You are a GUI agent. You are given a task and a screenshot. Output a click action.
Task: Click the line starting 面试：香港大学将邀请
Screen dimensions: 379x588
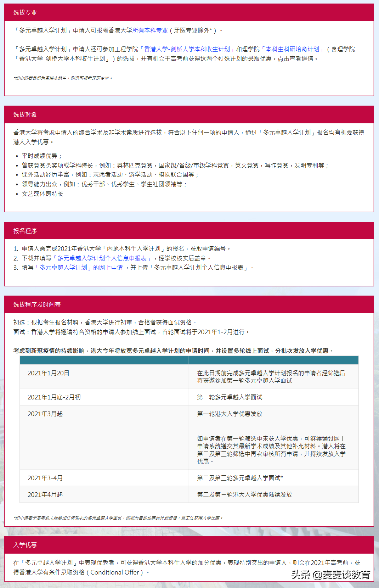(131, 332)
